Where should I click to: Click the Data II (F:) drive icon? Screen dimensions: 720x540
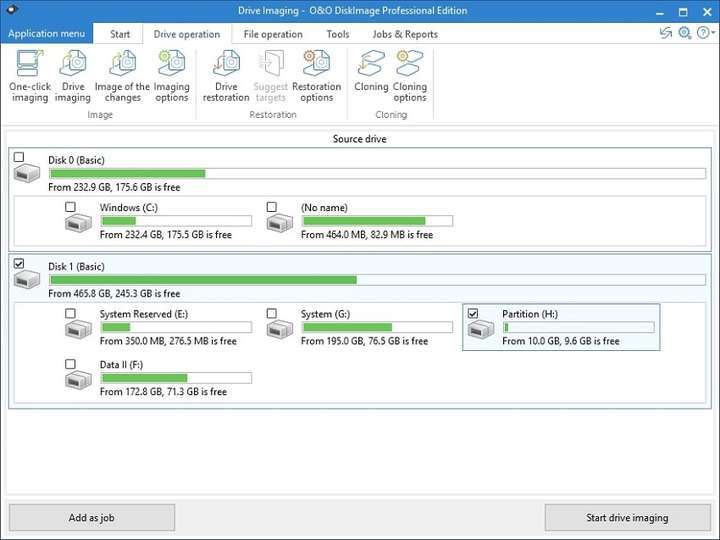pyautogui.click(x=78, y=380)
